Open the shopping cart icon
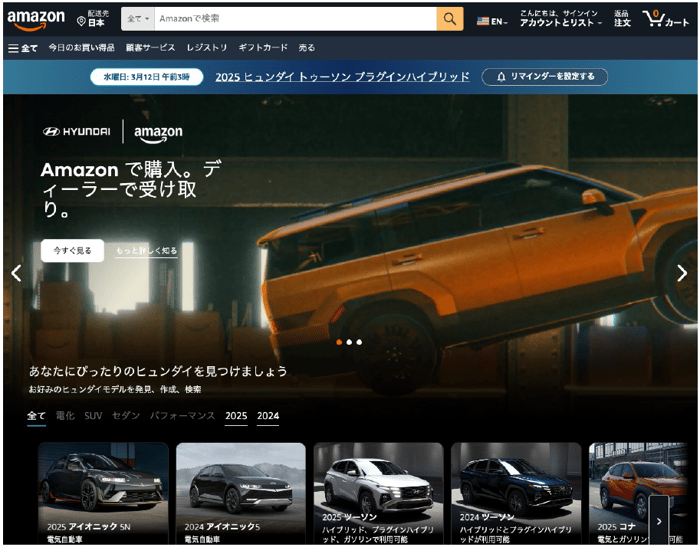 [665, 19]
